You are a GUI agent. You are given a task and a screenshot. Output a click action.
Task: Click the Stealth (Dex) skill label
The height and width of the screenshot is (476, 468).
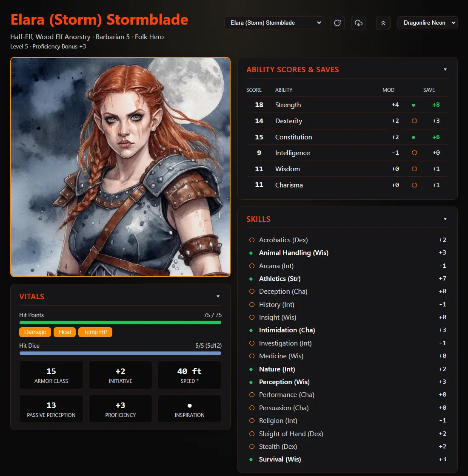click(278, 447)
